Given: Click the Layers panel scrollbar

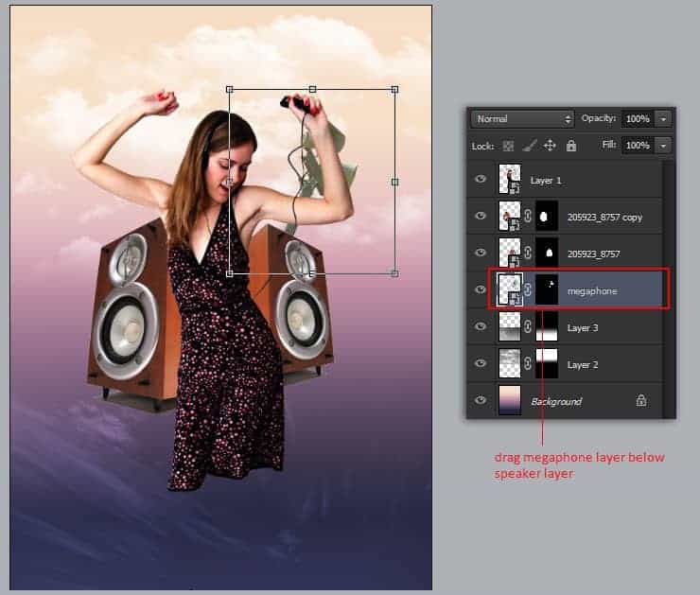Looking at the screenshot, I should tap(668, 289).
